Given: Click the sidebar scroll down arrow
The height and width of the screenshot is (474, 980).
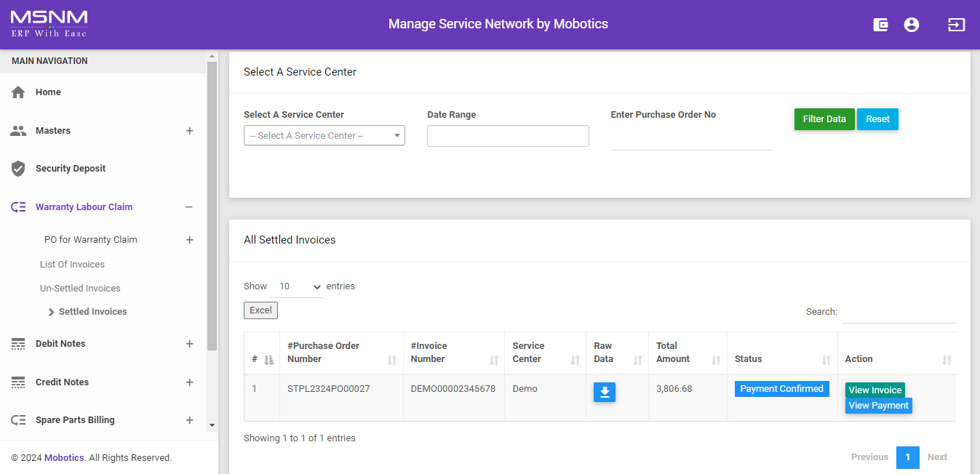Looking at the screenshot, I should coord(212,425).
